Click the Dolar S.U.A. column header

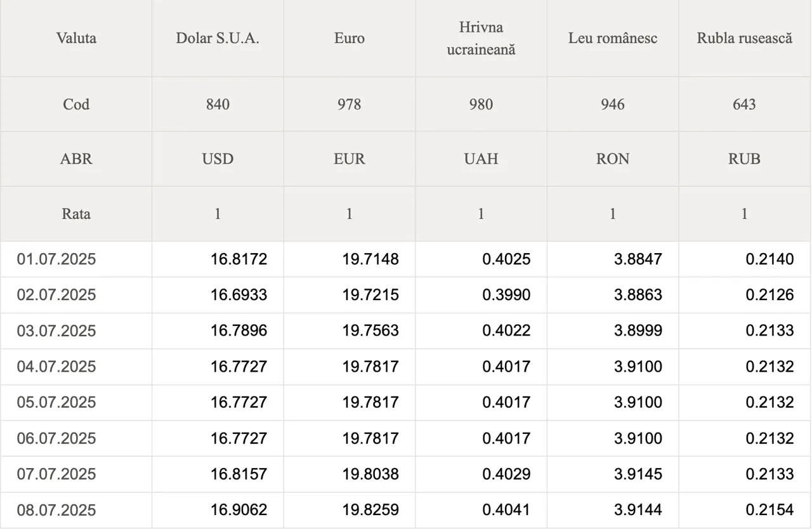tap(218, 38)
